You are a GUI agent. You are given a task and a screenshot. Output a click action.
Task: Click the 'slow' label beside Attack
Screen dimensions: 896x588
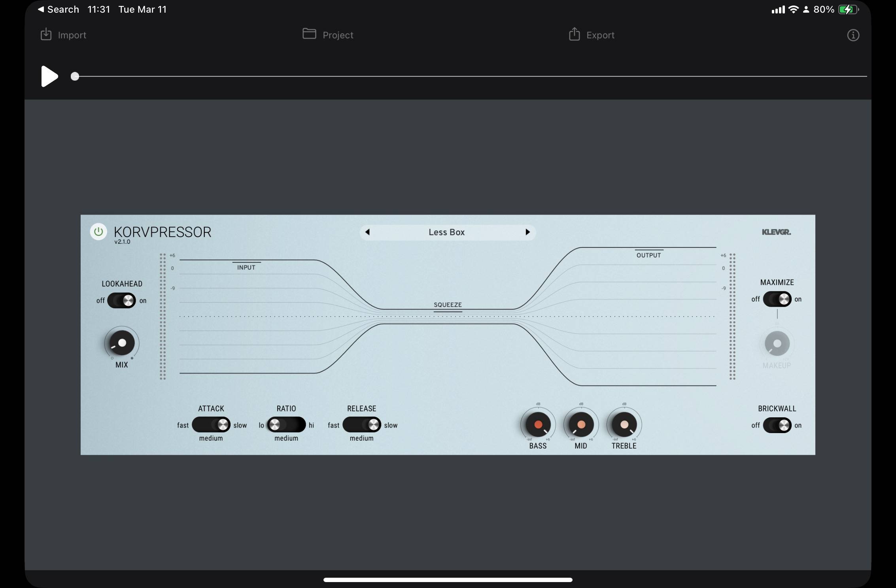(x=240, y=425)
